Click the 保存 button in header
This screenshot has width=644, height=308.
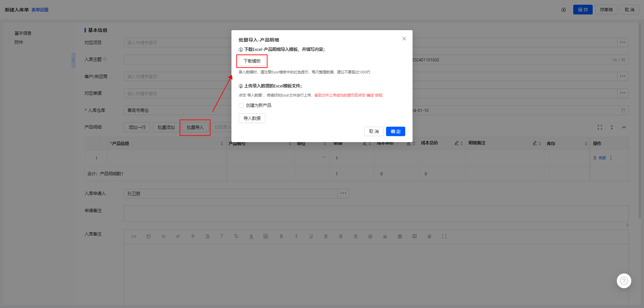pos(583,10)
